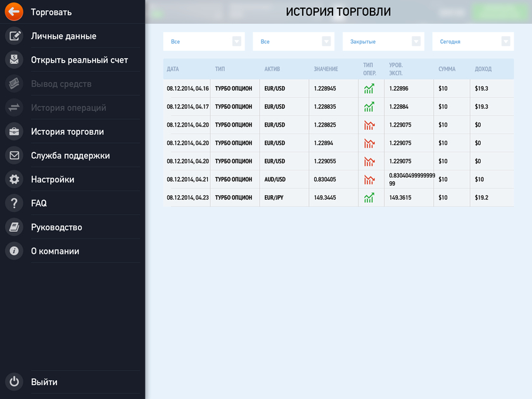Click the 'АКТИВ' column header
The image size is (532, 399).
272,69
